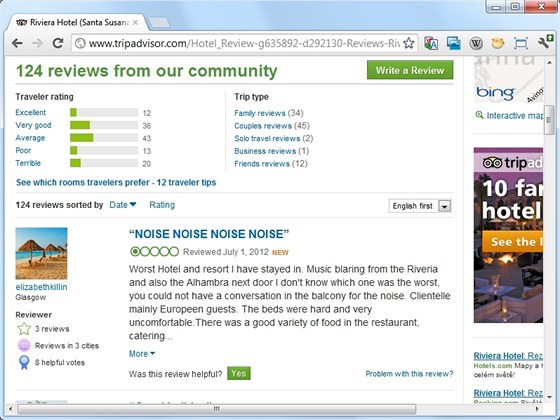This screenshot has height=420, width=560.
Task: Open the translate extension icon
Action: pyautogui.click(x=431, y=44)
